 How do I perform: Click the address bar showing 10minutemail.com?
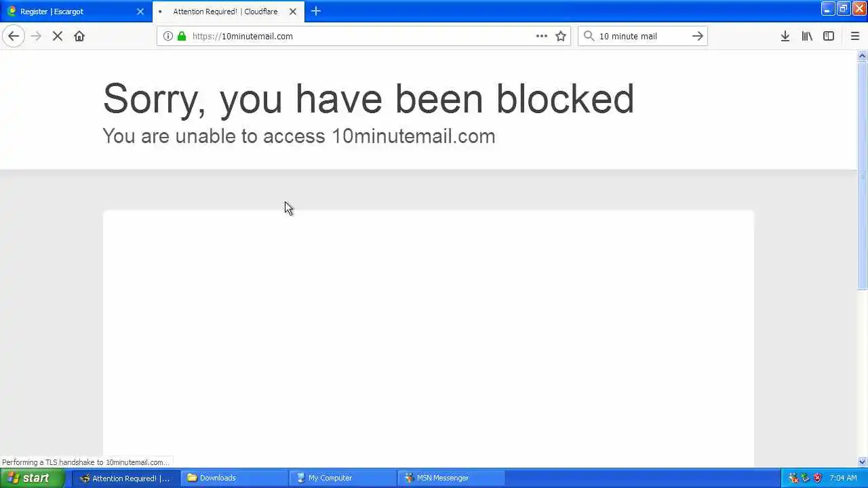click(x=359, y=36)
